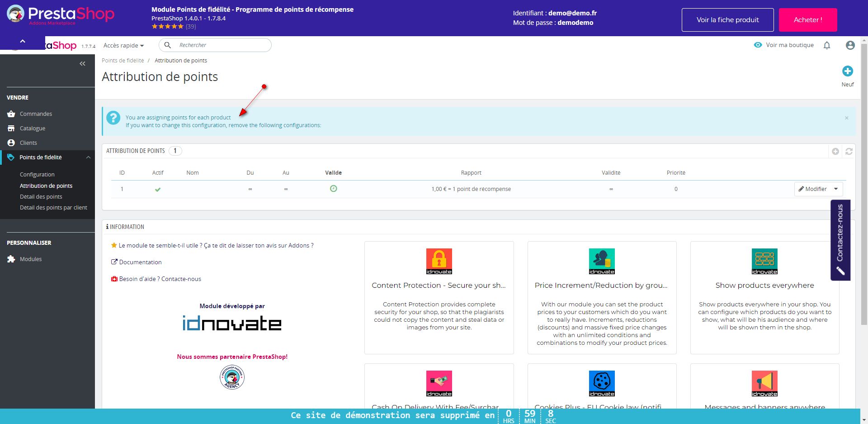Click the PrestaShop partner agency badge
Screen dimensions: 868x424
(232, 377)
